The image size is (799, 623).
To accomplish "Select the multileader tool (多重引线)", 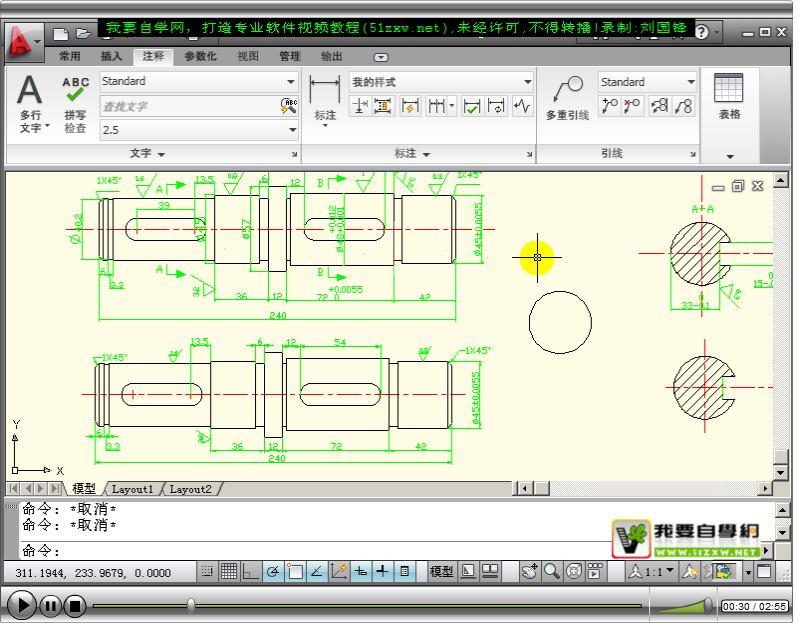I will coord(568,99).
